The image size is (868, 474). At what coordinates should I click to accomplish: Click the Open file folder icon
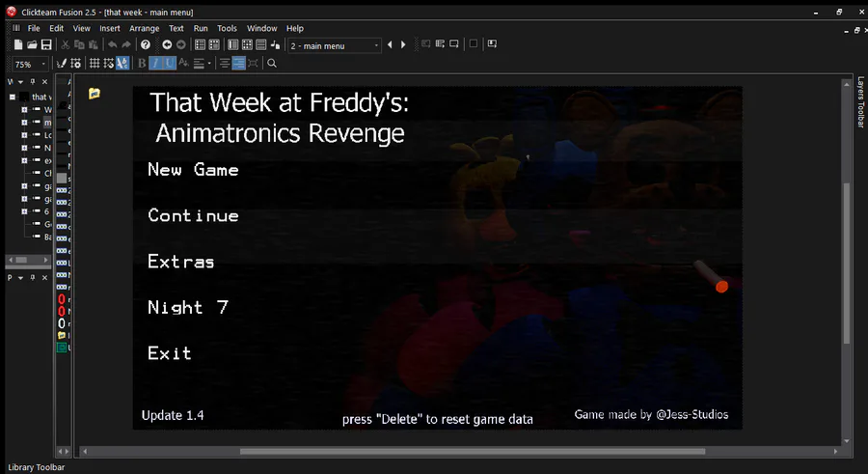click(32, 45)
